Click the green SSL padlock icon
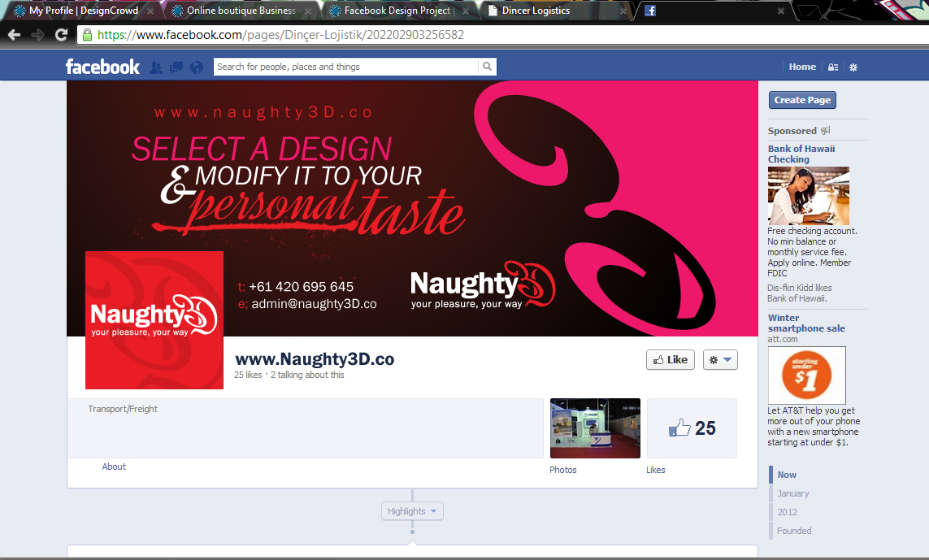 point(87,35)
